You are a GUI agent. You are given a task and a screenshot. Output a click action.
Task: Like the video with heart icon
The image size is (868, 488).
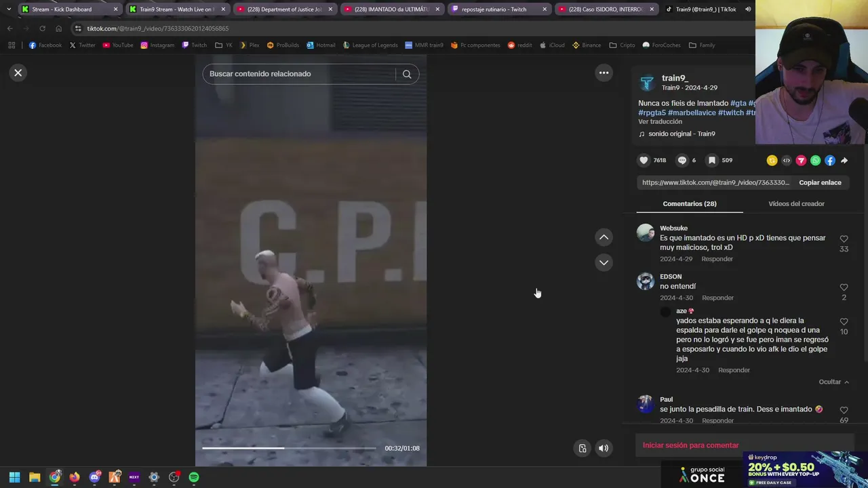pos(644,161)
